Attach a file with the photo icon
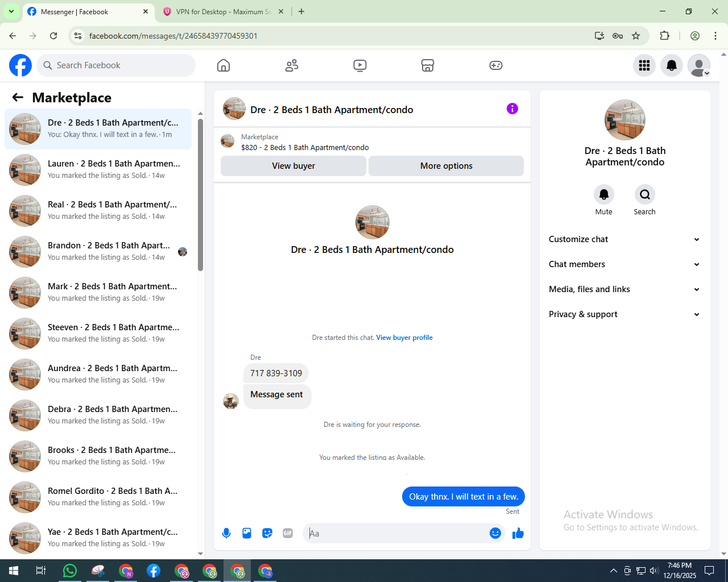The height and width of the screenshot is (582, 728). click(x=247, y=533)
